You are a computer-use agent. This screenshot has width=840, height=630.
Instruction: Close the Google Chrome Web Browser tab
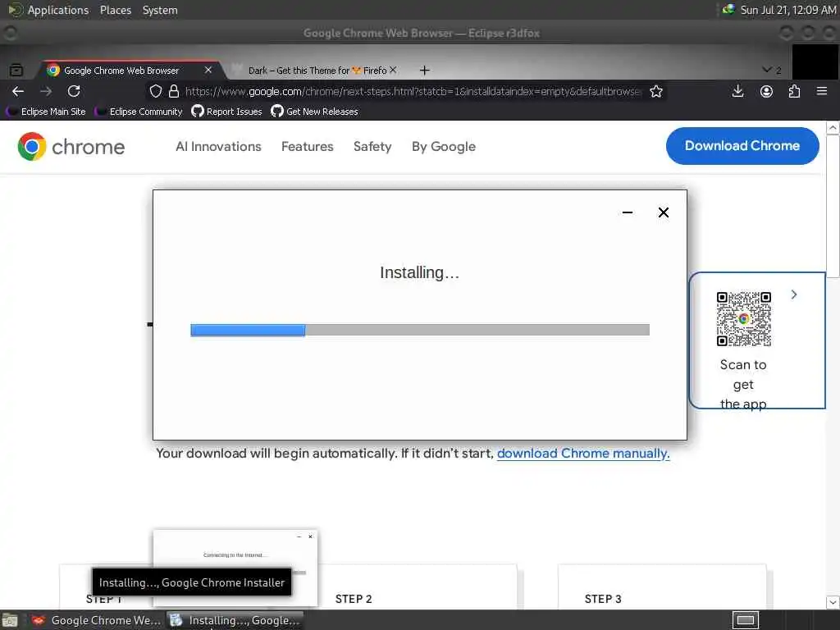tap(208, 71)
